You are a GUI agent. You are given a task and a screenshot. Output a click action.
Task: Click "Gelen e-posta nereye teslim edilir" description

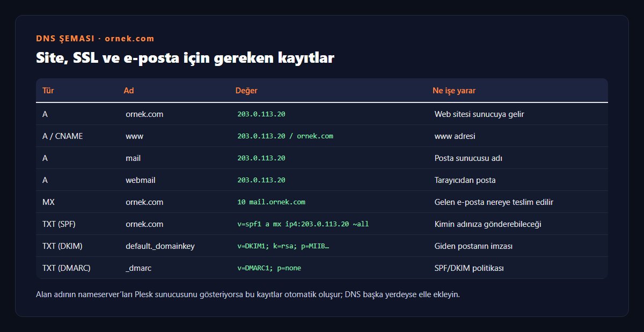click(x=494, y=202)
